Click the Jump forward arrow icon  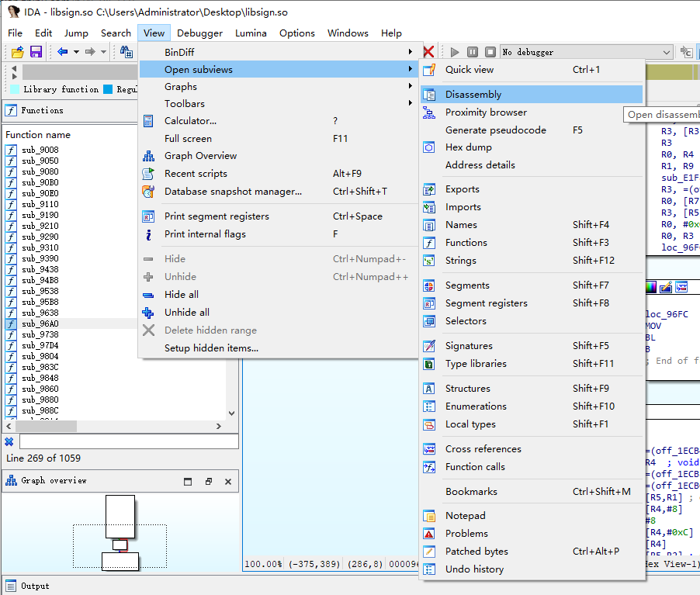[90, 52]
